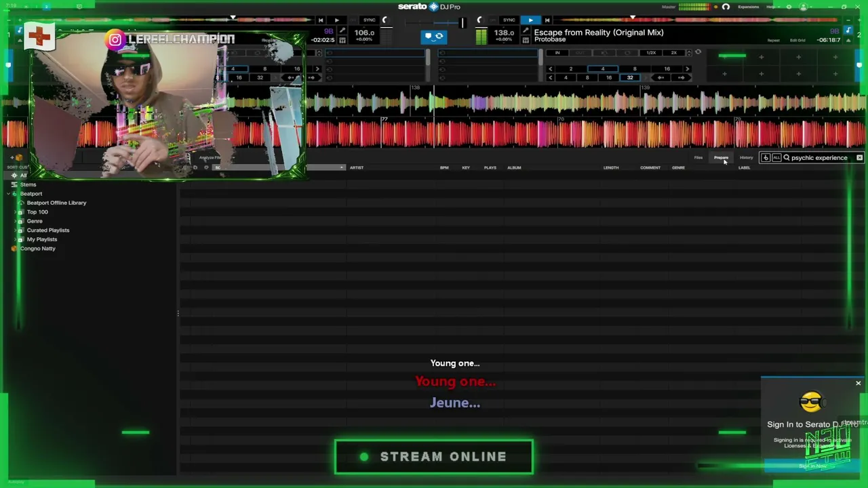This screenshot has width=868, height=488.
Task: Select upper-row 8-beat loop on right deck
Action: pos(635,68)
